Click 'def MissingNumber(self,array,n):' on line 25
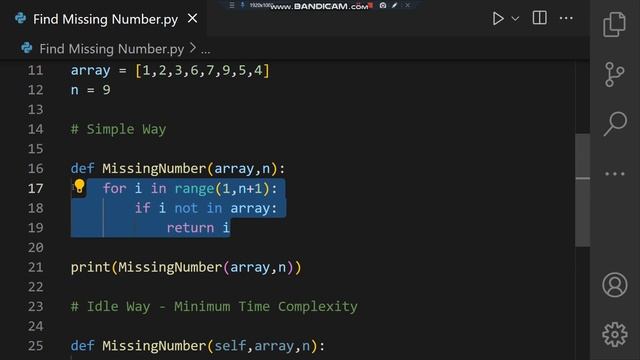The image size is (640, 360). (198, 346)
